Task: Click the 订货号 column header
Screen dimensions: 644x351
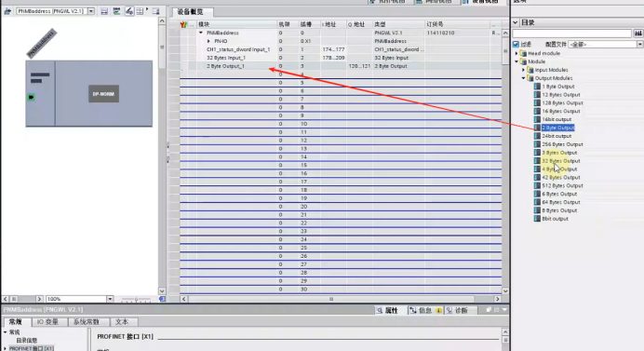Action: [x=457, y=24]
